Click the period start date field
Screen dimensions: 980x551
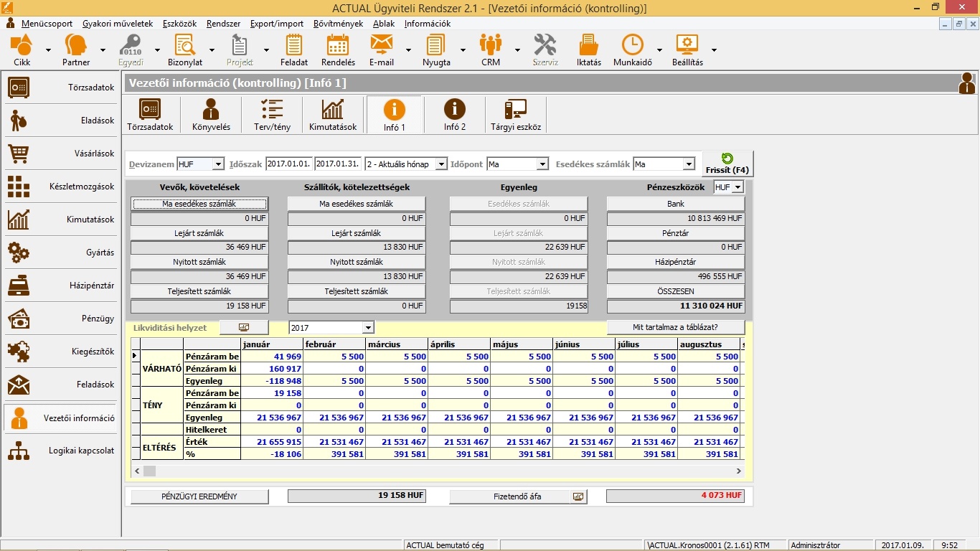point(288,164)
